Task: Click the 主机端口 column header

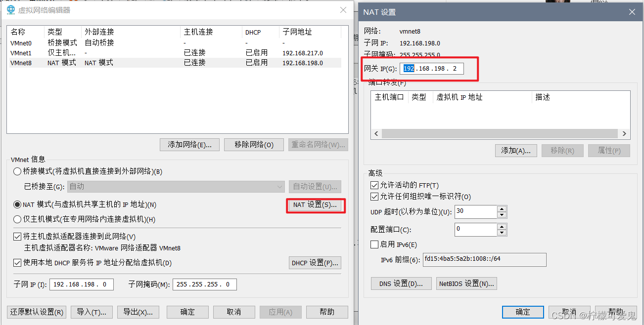Action: 389,97
